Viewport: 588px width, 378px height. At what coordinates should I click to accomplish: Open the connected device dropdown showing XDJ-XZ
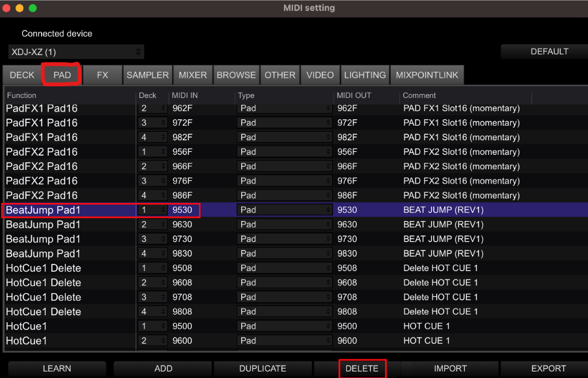coord(75,51)
